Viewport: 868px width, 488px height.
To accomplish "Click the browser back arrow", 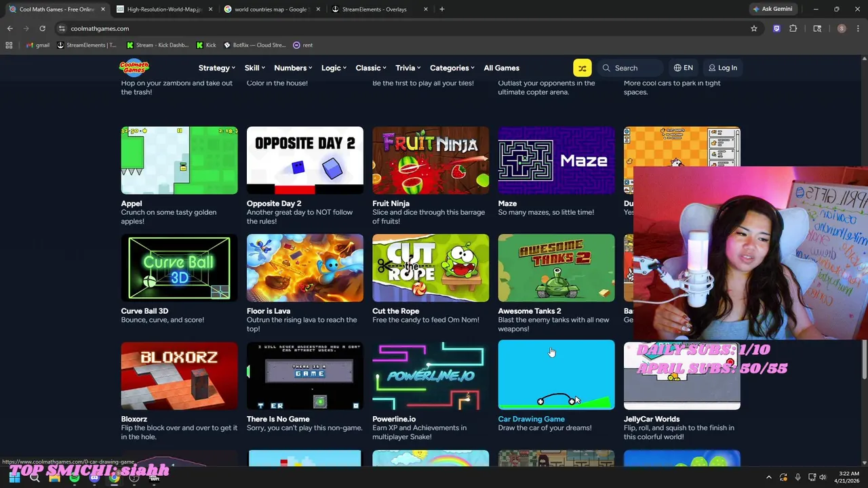I will coord(9,28).
